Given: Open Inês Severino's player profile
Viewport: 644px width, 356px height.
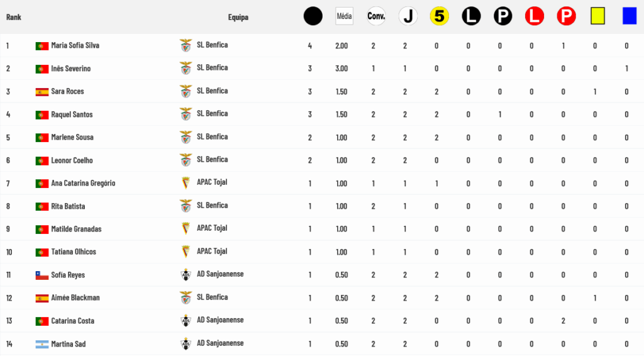Looking at the screenshot, I should 70,69.
